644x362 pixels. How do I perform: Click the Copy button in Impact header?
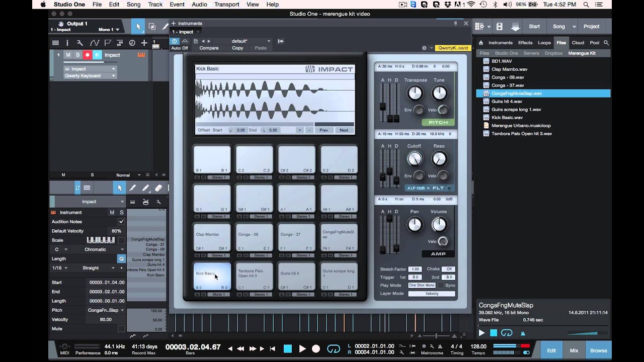tap(237, 48)
